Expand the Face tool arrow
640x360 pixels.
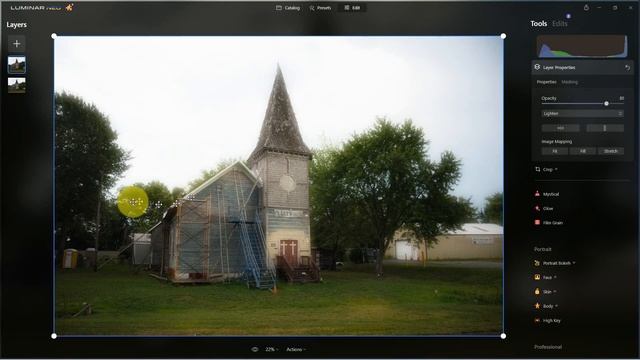[x=555, y=278]
